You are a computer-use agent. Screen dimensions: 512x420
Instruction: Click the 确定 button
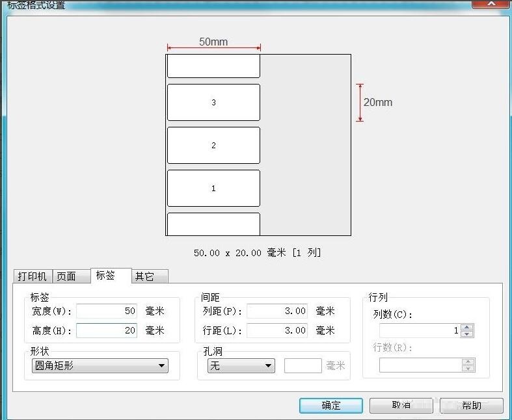[331, 405]
